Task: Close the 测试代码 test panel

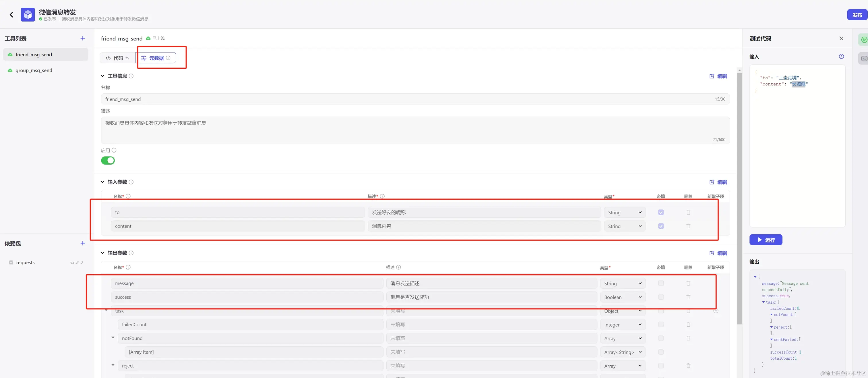Action: (841, 38)
